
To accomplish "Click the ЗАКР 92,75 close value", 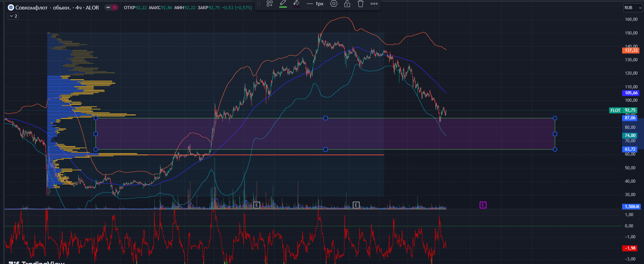I will [209, 7].
